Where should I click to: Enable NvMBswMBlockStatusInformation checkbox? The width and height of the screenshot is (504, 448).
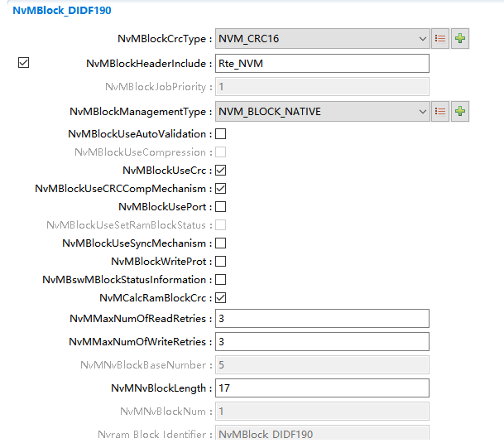[x=221, y=280]
